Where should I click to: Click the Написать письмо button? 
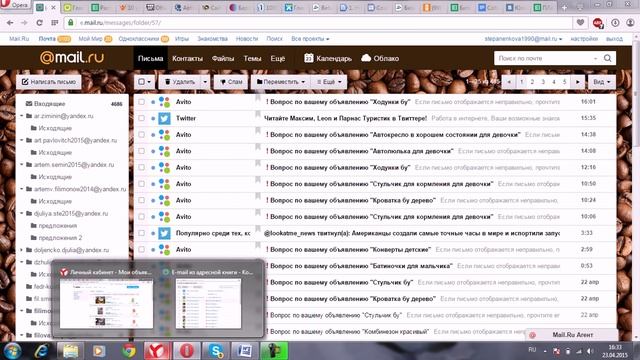[49, 82]
